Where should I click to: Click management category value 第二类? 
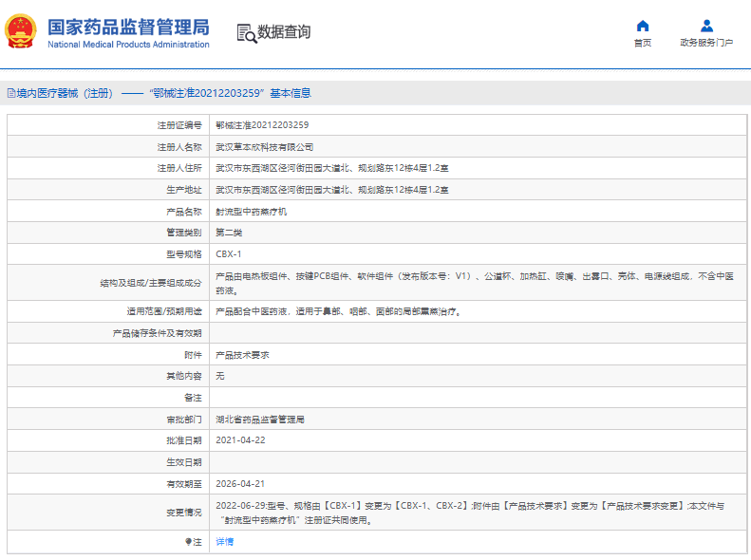click(x=229, y=233)
